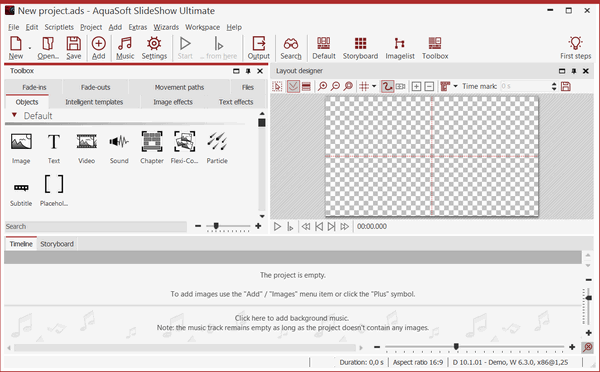Adjust Time mark spinner arrows
The width and height of the screenshot is (600, 372).
coord(554,86)
